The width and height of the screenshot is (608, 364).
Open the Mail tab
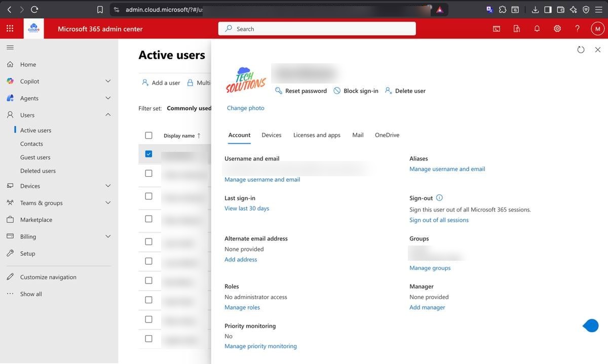tap(358, 135)
